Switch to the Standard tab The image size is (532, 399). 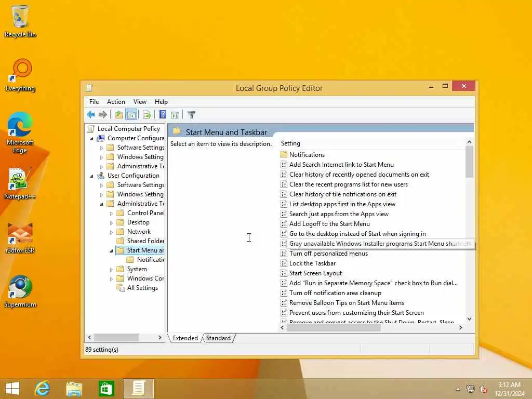coord(218,338)
